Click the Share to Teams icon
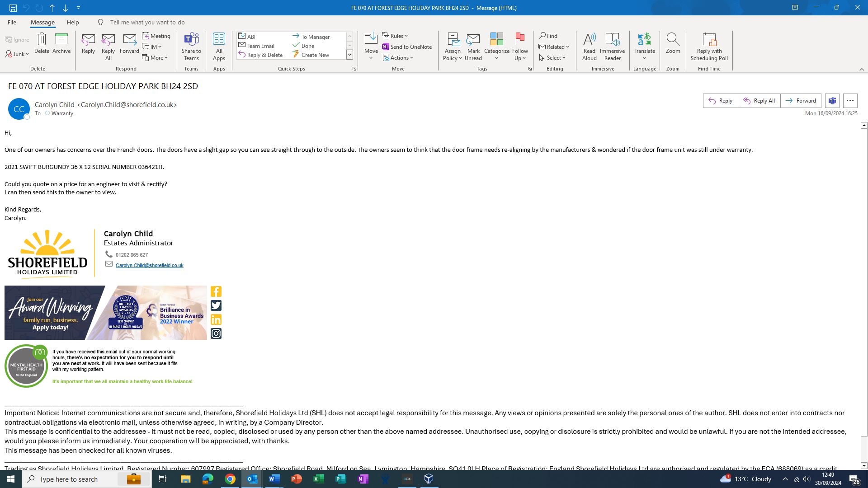Image resolution: width=868 pixels, height=488 pixels. click(x=191, y=40)
